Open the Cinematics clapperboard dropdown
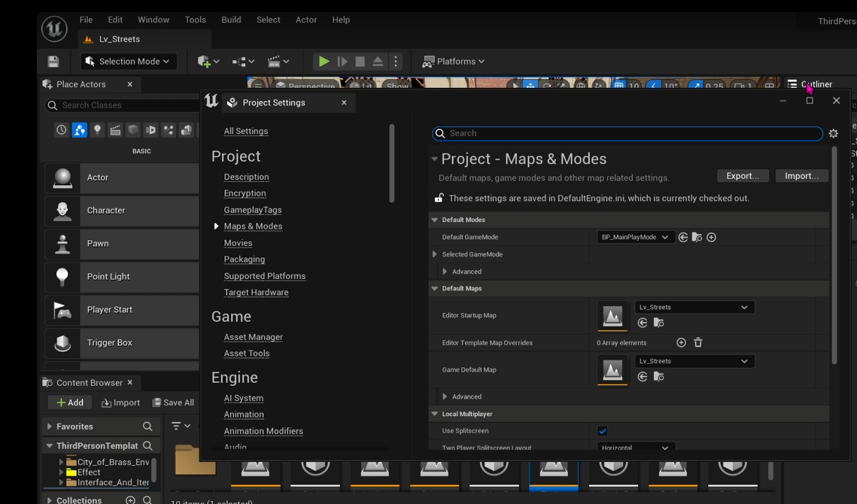Viewport: 857px width, 504px height. click(278, 61)
